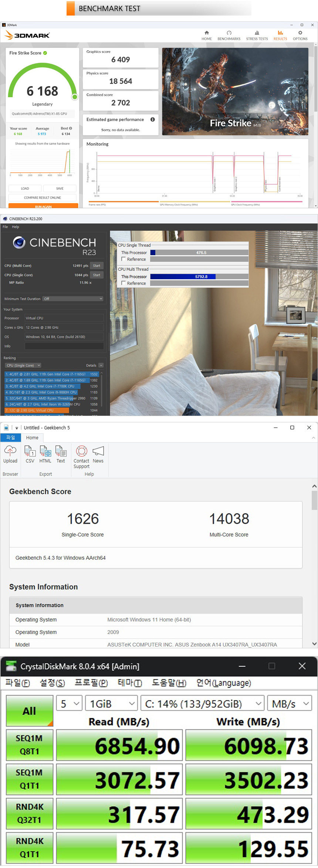Open Geekbench 파일 tab
Viewport: 318px width, 868px height.
click(x=11, y=438)
